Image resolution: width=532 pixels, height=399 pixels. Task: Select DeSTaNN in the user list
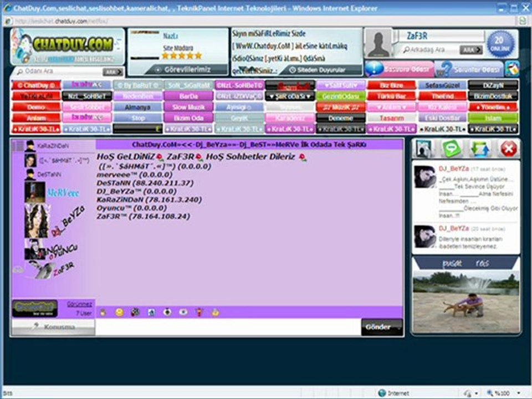pyautogui.click(x=44, y=175)
